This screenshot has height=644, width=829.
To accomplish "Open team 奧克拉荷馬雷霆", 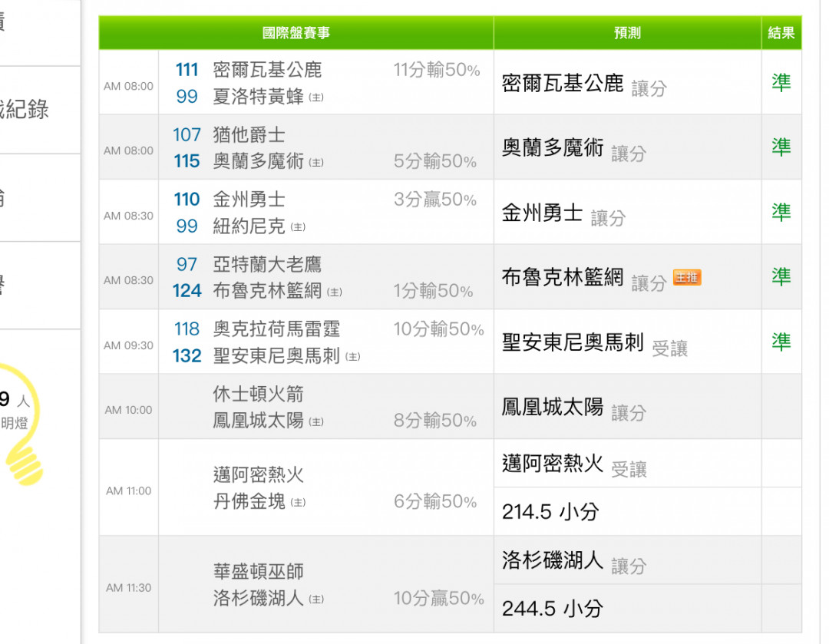I will [276, 329].
